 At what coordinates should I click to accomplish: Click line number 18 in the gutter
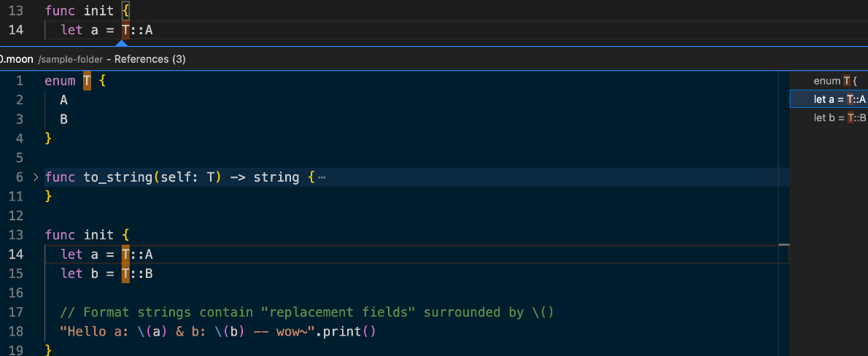(x=16, y=331)
